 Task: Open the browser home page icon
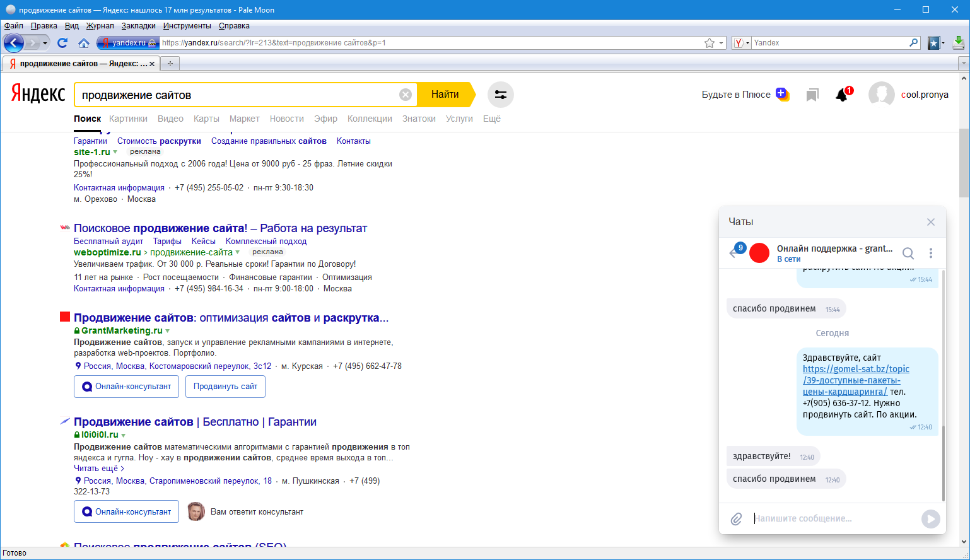pos(84,43)
